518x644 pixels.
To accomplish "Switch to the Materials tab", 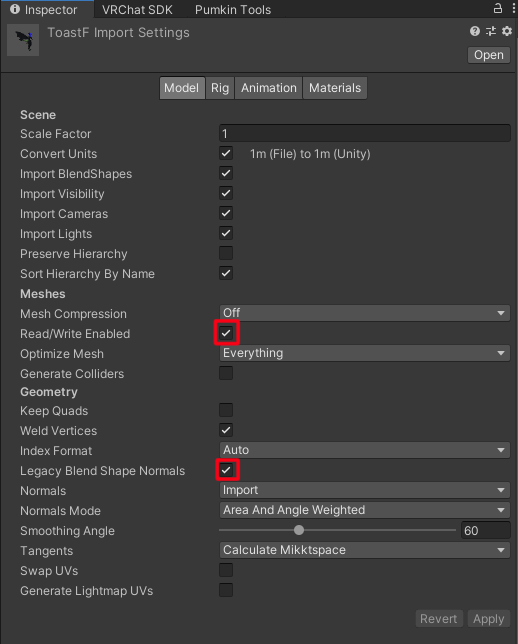I will coord(335,88).
